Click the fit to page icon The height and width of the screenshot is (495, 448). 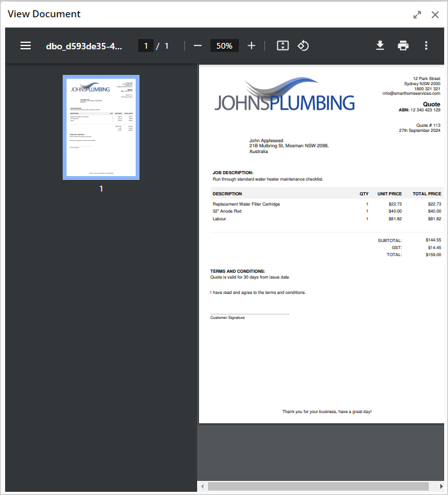pyautogui.click(x=283, y=45)
